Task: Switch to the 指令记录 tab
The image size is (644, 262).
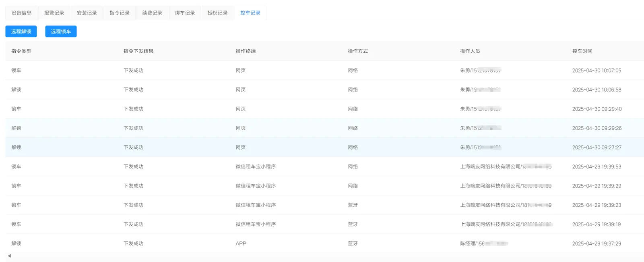Action: 120,13
